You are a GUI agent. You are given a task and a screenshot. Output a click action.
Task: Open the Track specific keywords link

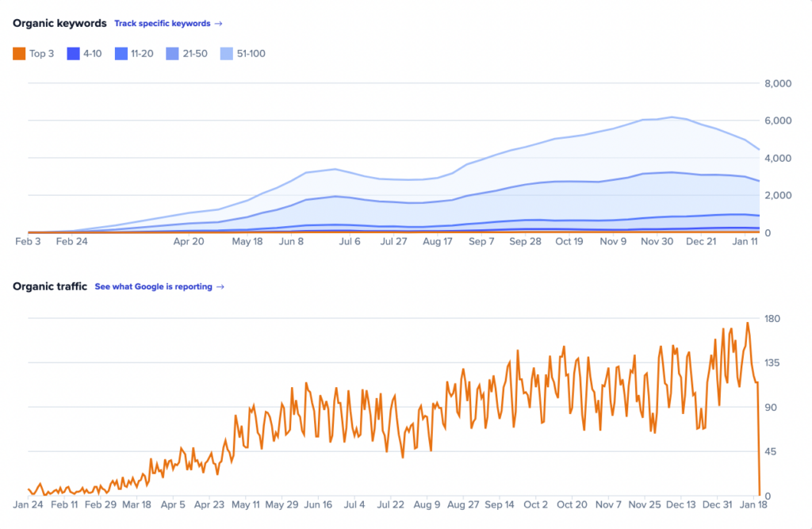coord(163,23)
